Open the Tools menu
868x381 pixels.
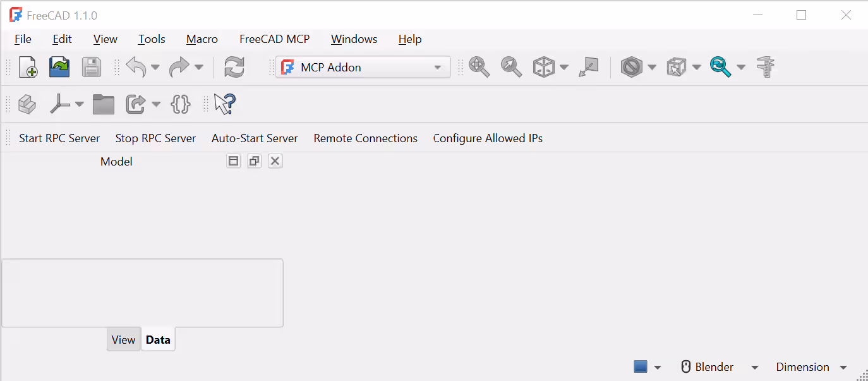[152, 39]
